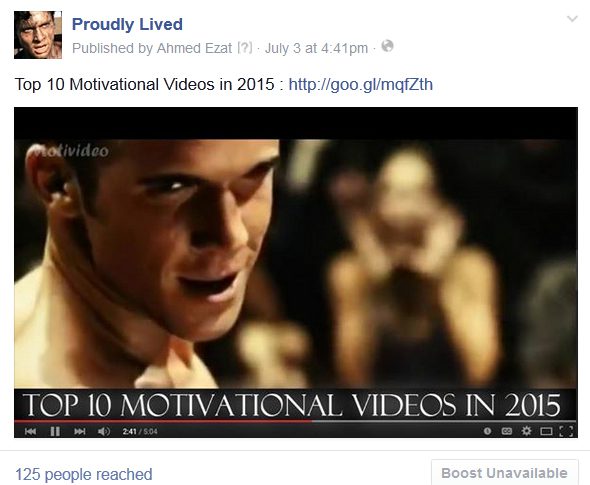Click the Proudly Lived profile picture
This screenshot has height=485, width=590.
(38, 35)
